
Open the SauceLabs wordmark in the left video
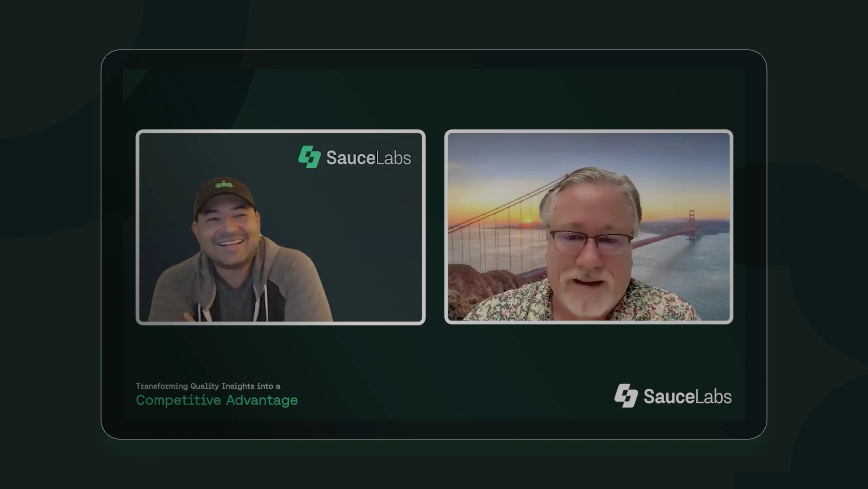pos(369,158)
